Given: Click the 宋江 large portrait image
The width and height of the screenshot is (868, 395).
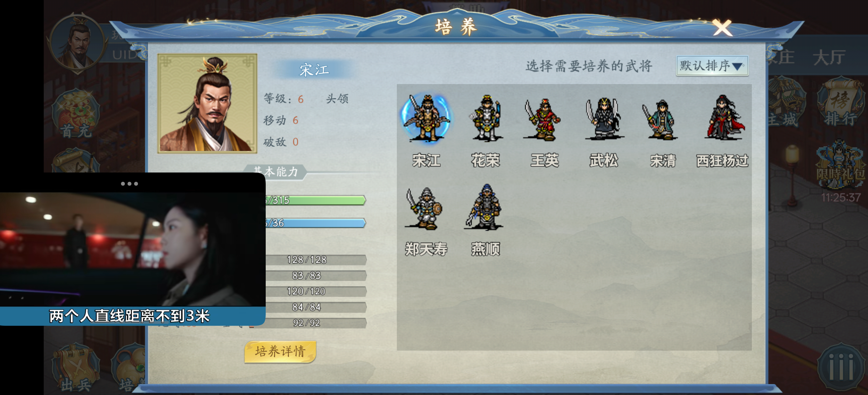Looking at the screenshot, I should 208,103.
